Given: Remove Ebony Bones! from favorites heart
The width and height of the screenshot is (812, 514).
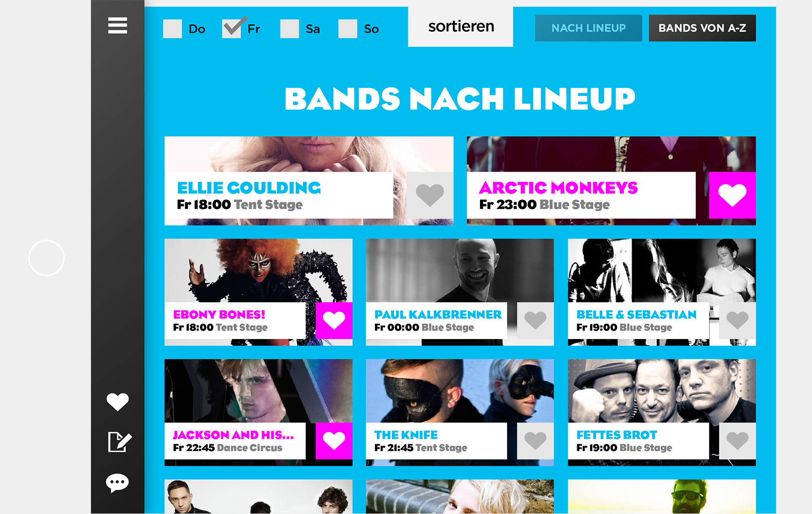Looking at the screenshot, I should [x=334, y=320].
